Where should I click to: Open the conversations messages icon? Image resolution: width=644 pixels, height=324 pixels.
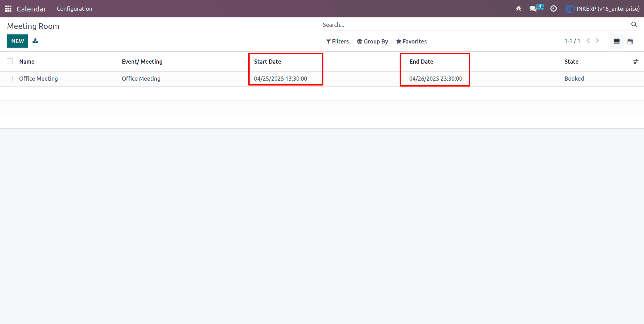click(x=533, y=9)
